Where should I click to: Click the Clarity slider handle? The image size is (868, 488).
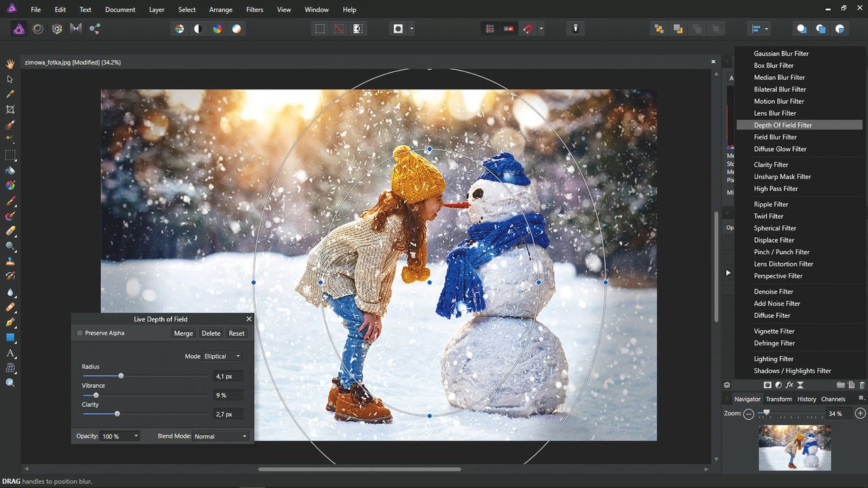pyautogui.click(x=117, y=413)
